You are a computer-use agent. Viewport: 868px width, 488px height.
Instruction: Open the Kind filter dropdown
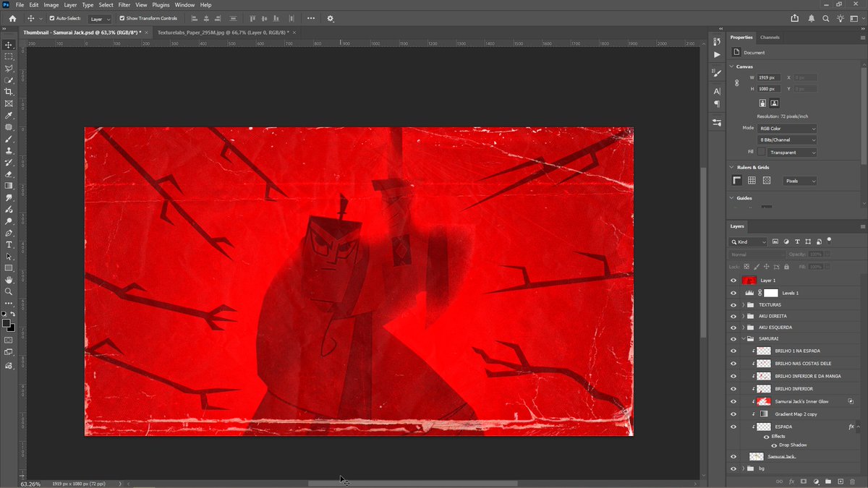(x=748, y=241)
